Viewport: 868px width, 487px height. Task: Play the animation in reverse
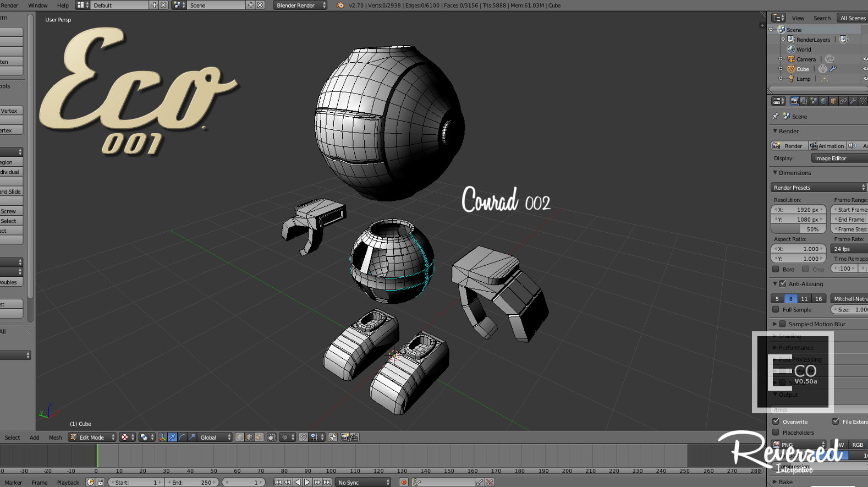click(x=298, y=482)
